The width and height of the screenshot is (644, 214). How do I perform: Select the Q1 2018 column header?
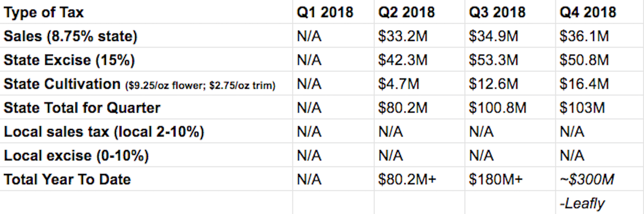(x=325, y=12)
